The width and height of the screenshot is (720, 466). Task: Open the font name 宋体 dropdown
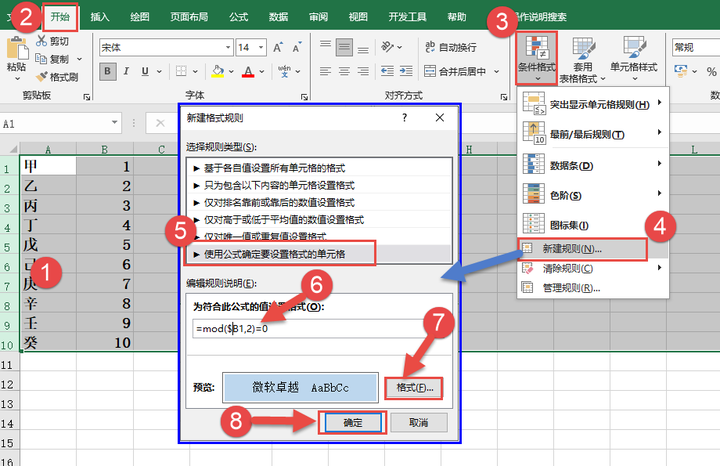(228, 47)
